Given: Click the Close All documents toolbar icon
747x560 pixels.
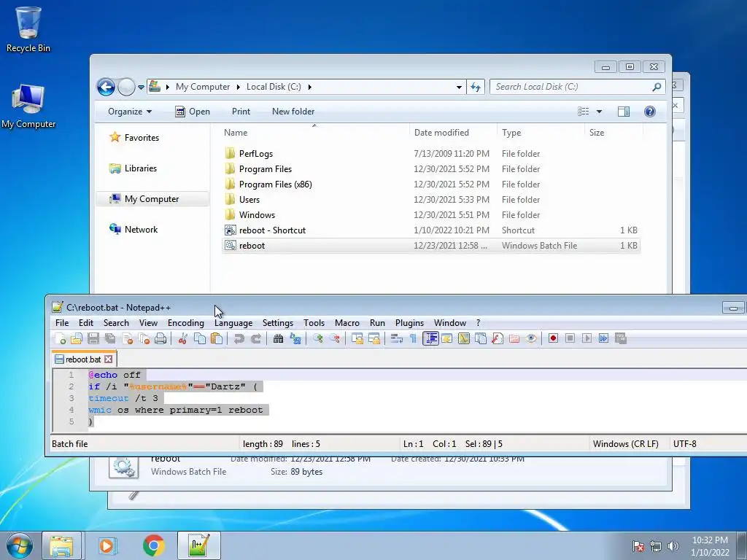Looking at the screenshot, I should pyautogui.click(x=144, y=338).
